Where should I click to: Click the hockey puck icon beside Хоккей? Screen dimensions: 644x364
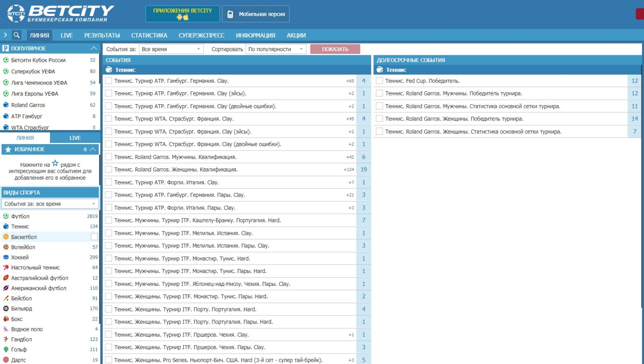tap(6, 257)
